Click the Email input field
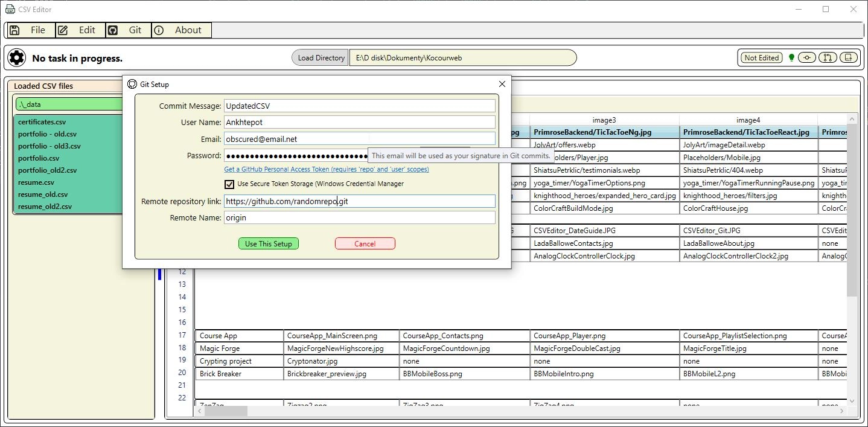The image size is (868, 427). (x=360, y=139)
